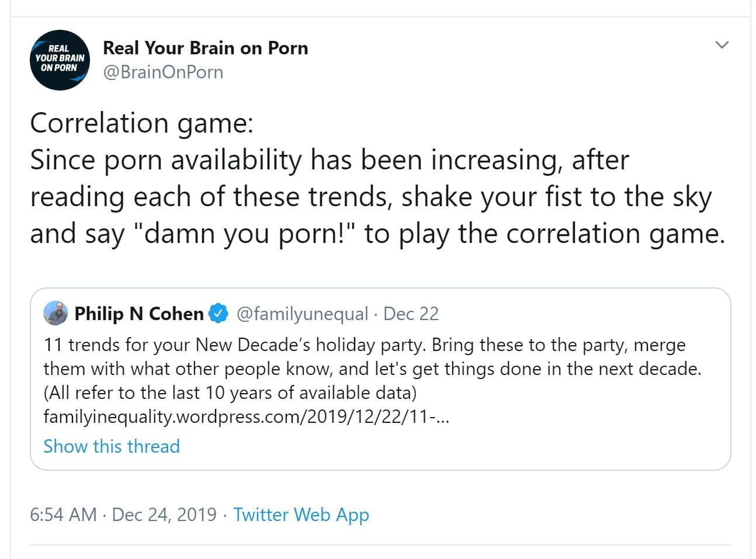Open the 'Twitter Web App' source link
The height and width of the screenshot is (559, 756).
301,515
